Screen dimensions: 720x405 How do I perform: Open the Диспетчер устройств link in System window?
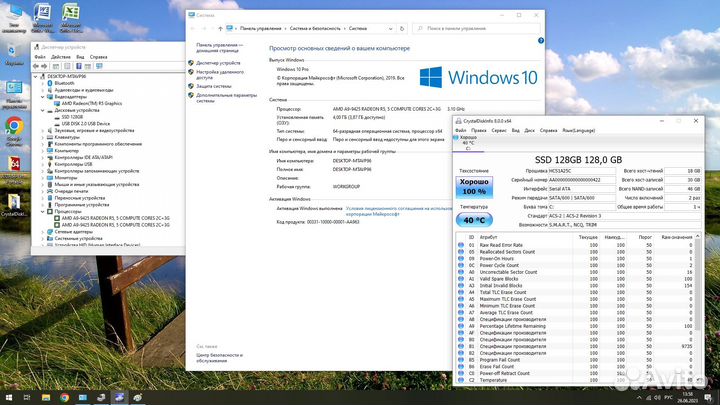click(x=218, y=63)
